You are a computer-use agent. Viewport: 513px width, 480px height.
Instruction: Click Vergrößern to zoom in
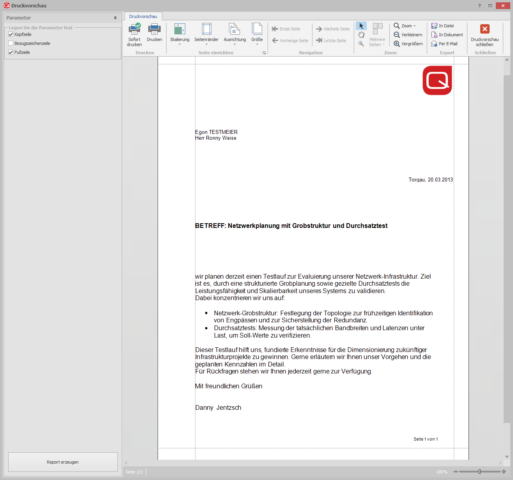coord(408,44)
